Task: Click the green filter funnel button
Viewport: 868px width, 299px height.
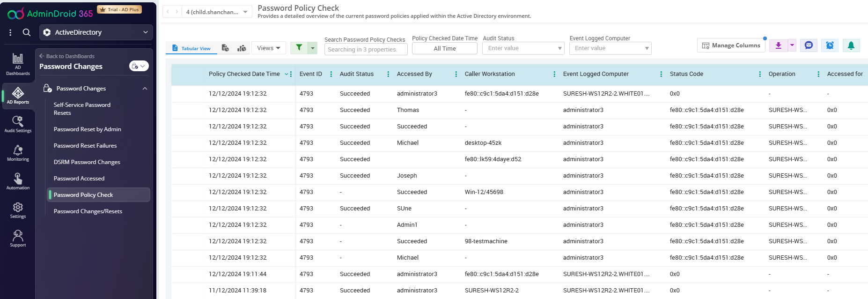Action: (x=299, y=48)
